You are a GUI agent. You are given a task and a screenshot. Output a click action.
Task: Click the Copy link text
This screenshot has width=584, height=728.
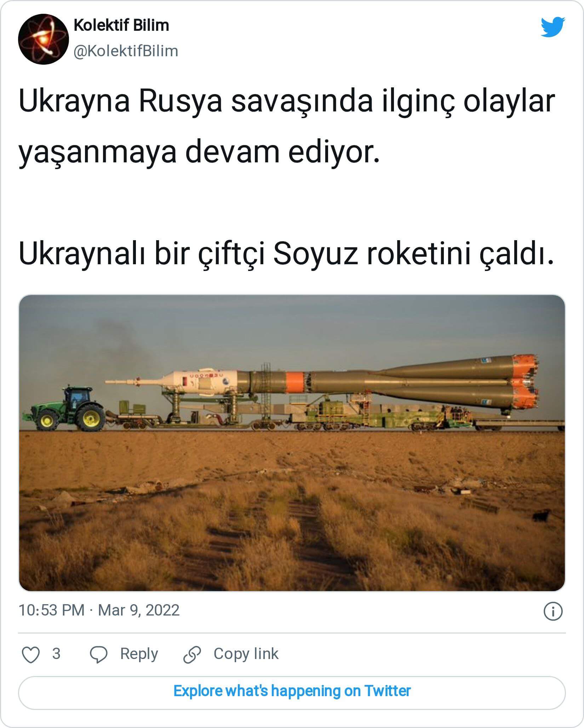coord(246,654)
